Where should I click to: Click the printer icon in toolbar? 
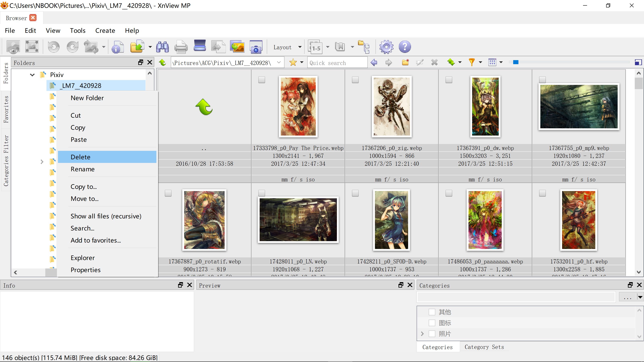click(181, 47)
